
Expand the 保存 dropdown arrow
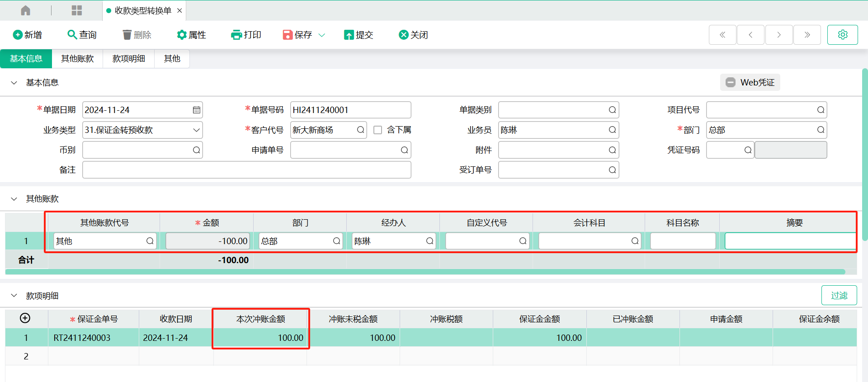pyautogui.click(x=322, y=35)
